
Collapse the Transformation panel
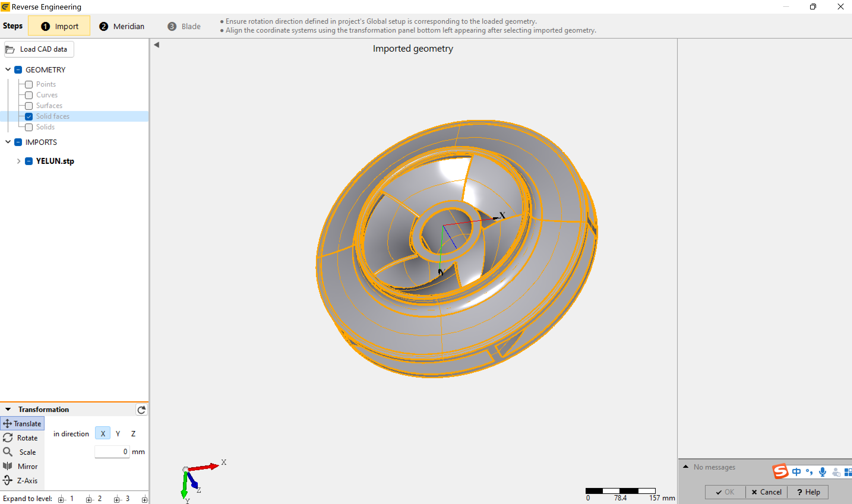coord(8,410)
